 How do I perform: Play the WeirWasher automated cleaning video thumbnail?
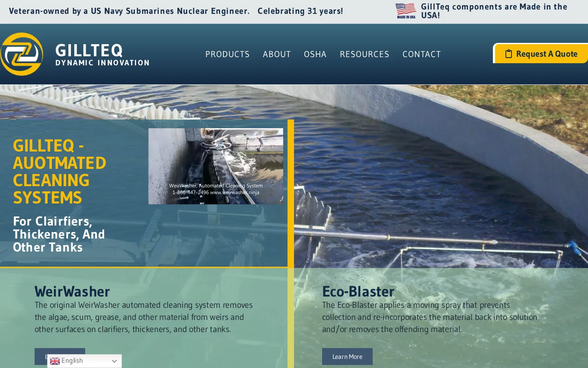coord(216,166)
